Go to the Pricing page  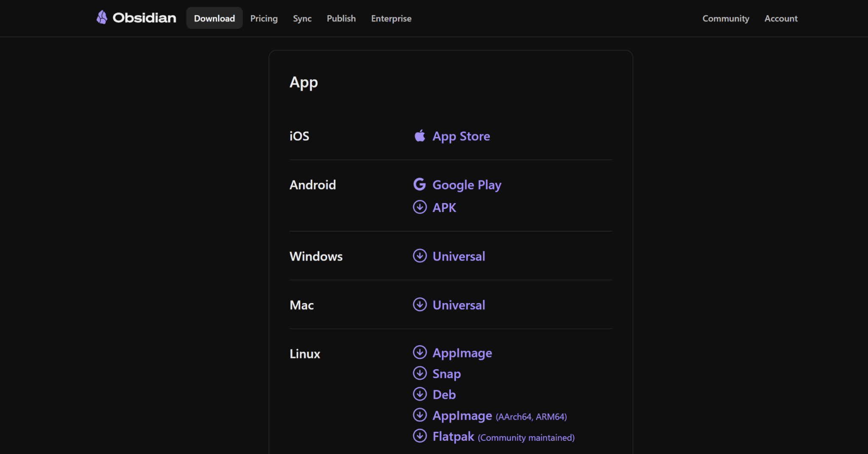[264, 18]
